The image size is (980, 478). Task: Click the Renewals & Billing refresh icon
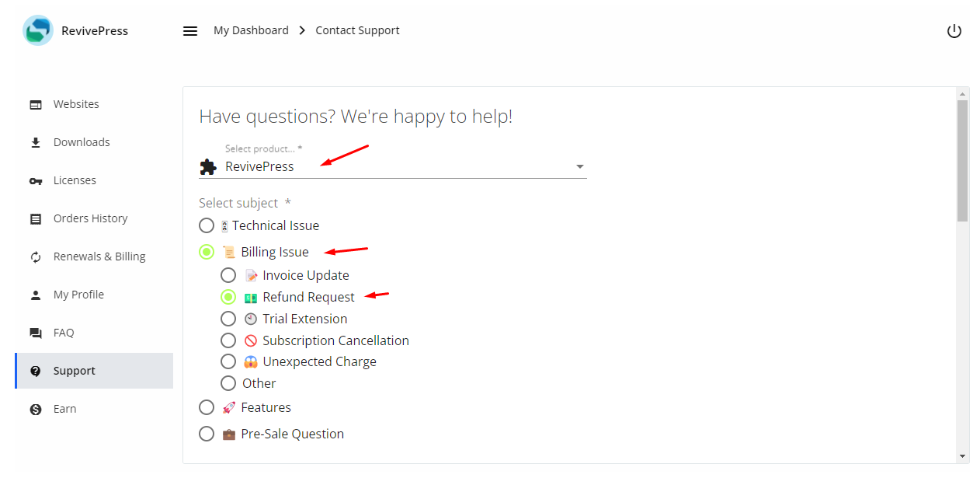(36, 257)
